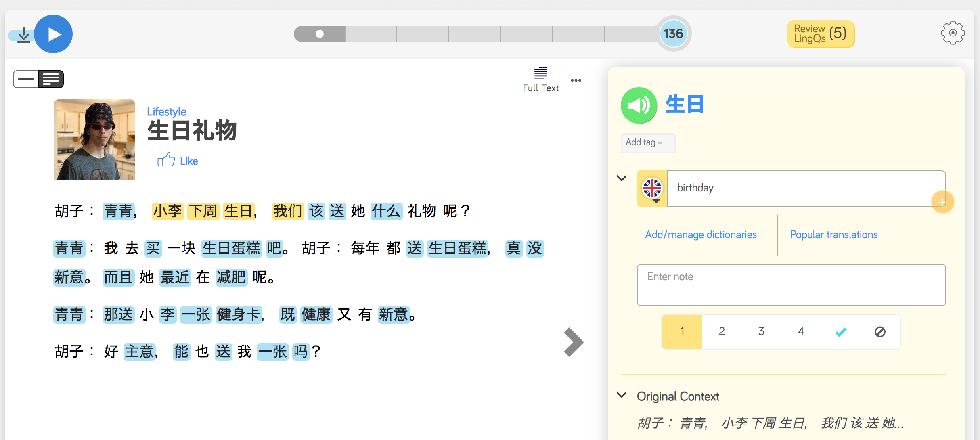
Task: Collapse the Original Context section
Action: tap(622, 395)
